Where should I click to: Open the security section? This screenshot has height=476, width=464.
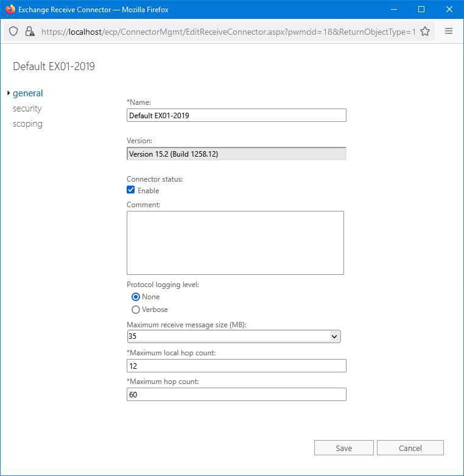tap(27, 108)
